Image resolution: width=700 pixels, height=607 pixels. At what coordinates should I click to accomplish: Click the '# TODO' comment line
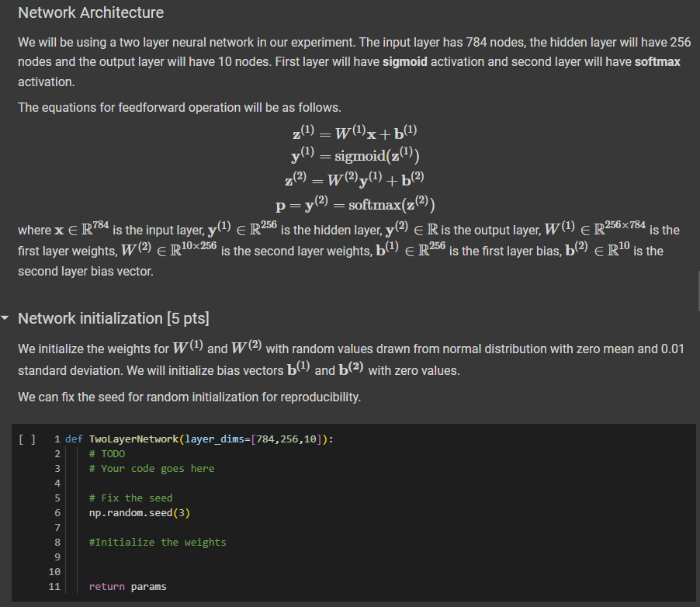pos(107,454)
